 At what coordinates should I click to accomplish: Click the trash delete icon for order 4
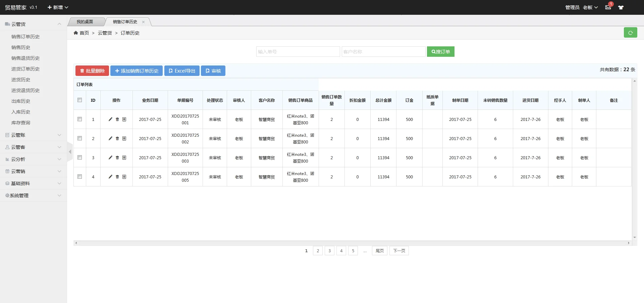coord(117,177)
